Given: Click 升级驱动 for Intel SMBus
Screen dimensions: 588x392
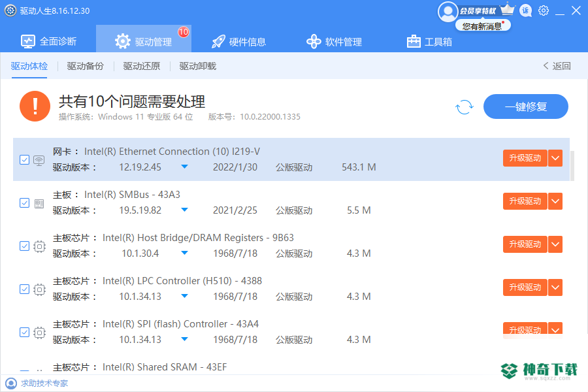Looking at the screenshot, I should 525,201.
